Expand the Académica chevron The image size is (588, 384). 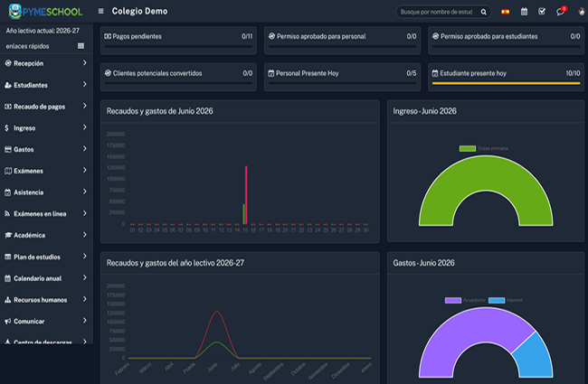(85, 235)
